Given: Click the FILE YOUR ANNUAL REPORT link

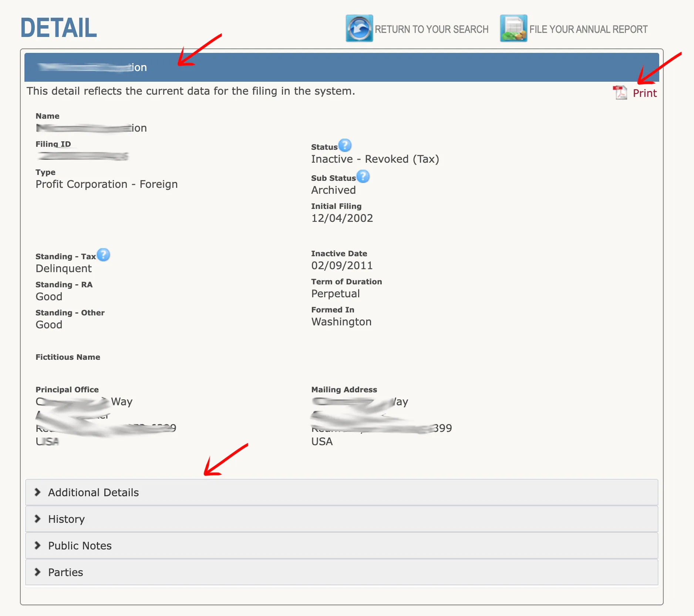Looking at the screenshot, I should point(588,29).
